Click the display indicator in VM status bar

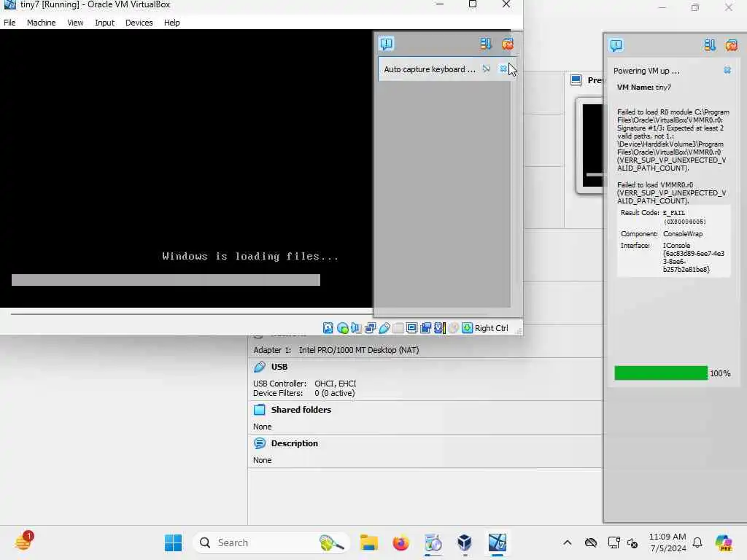411,327
